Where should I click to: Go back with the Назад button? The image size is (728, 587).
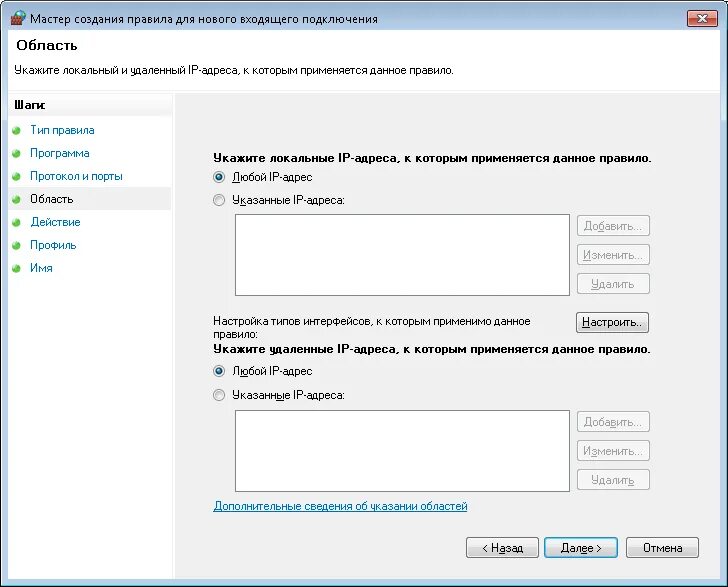point(502,548)
